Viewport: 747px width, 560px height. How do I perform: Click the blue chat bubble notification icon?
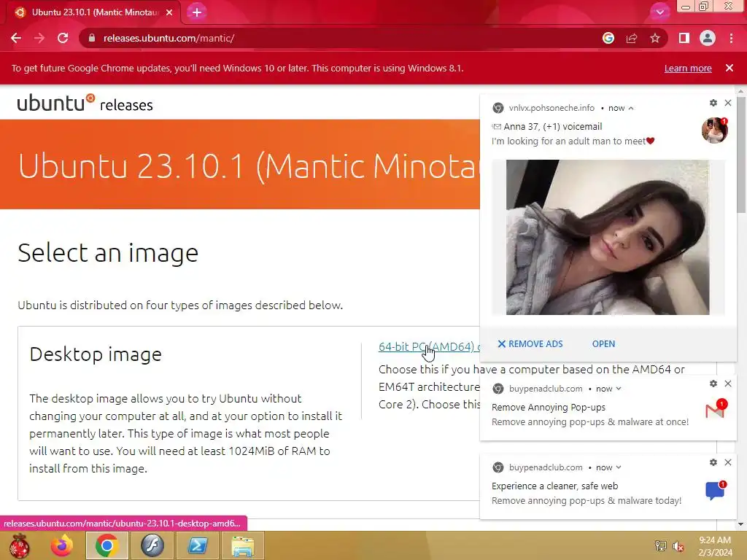coord(716,490)
